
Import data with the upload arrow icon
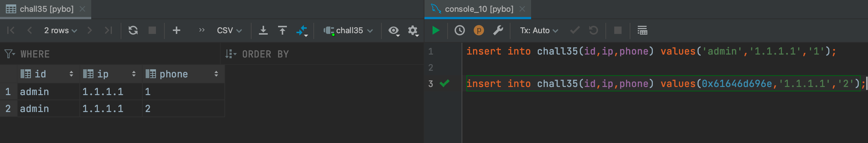pos(282,30)
